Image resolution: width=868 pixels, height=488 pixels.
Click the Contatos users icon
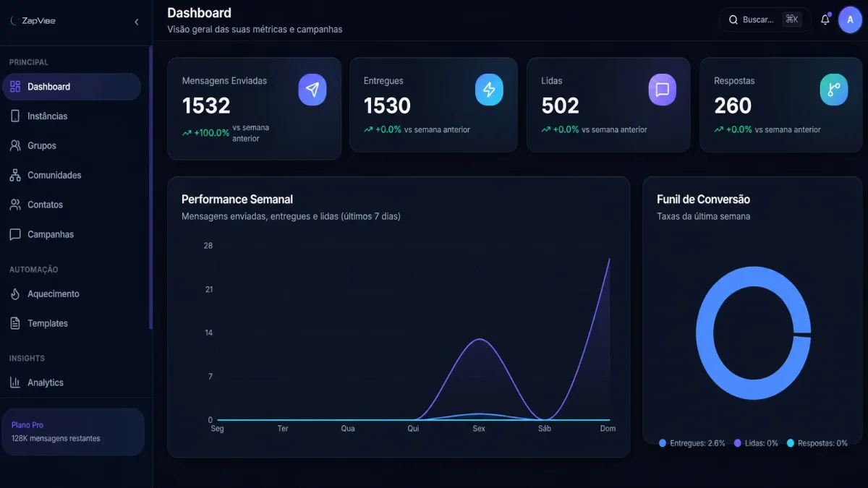click(x=15, y=205)
